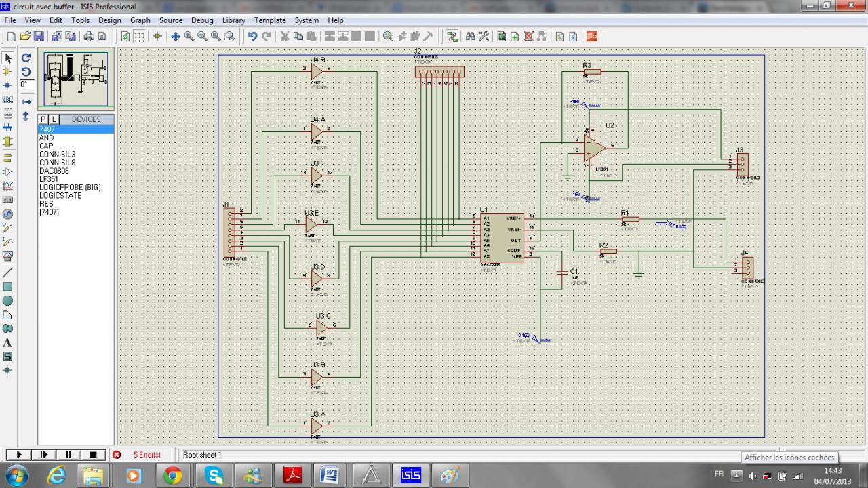Click the X-mirror horizontal flip icon
Screen dimensions: 868x488
pos(26,102)
